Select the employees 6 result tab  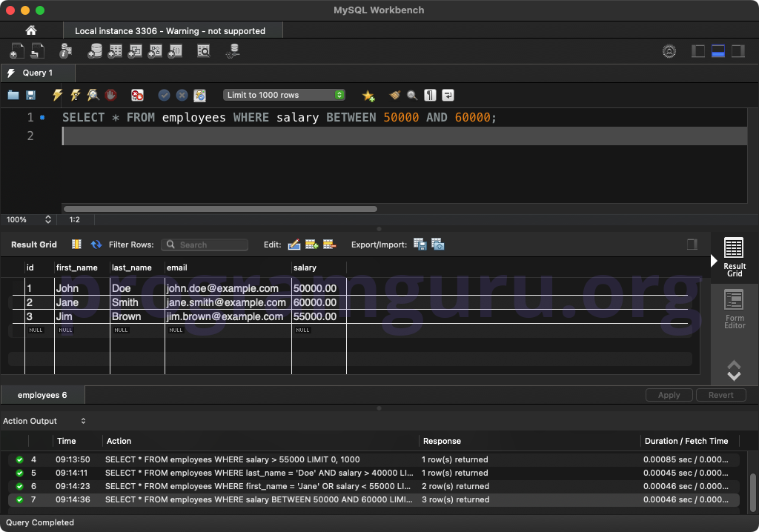(x=42, y=395)
